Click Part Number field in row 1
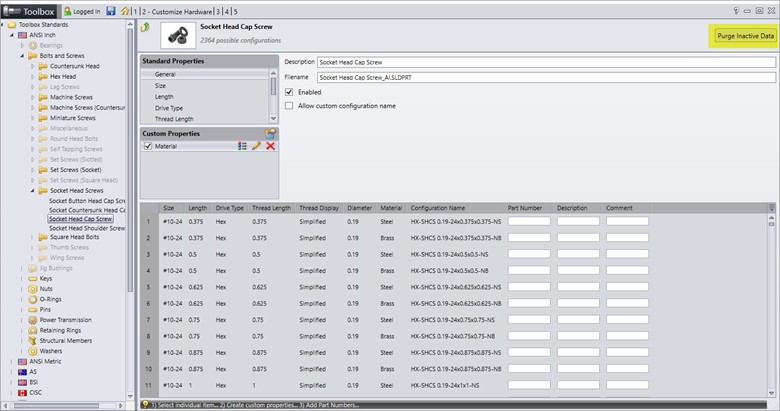Viewport: 780px width, 411px height. pyautogui.click(x=528, y=221)
